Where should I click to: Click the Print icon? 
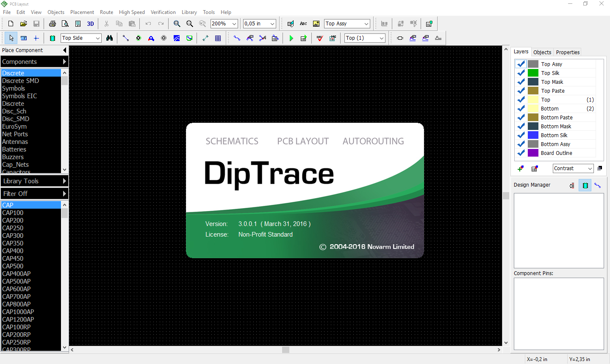(53, 24)
